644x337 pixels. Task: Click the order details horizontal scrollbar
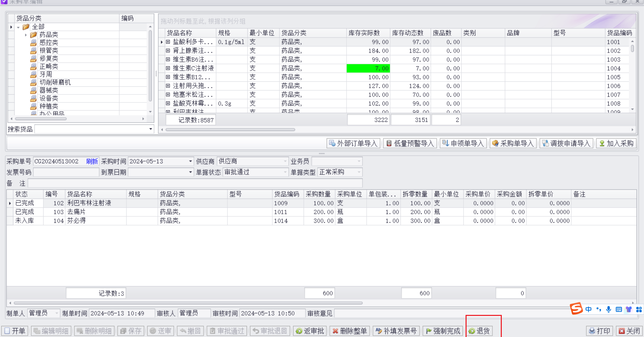point(188,303)
